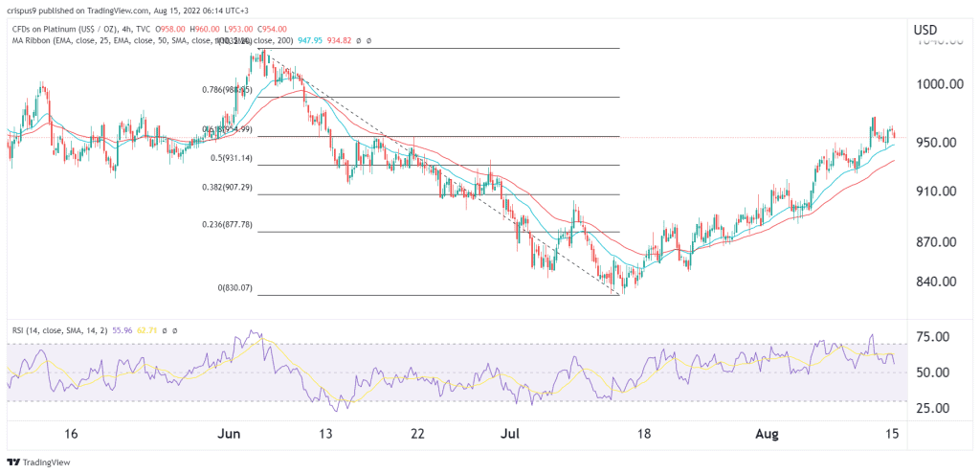Viewport: 980px width, 474px height.
Task: Click the 16 date label on time axis
Action: tap(71, 434)
